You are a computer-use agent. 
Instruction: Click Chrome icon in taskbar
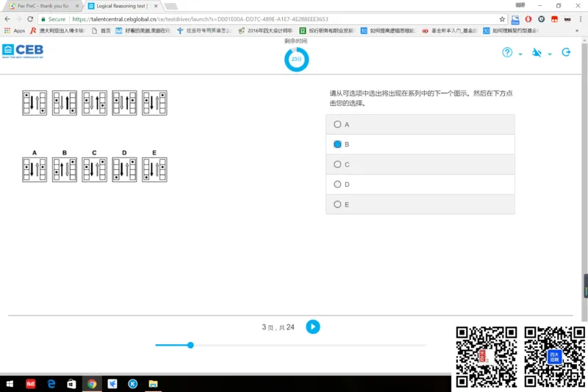[x=92, y=383]
